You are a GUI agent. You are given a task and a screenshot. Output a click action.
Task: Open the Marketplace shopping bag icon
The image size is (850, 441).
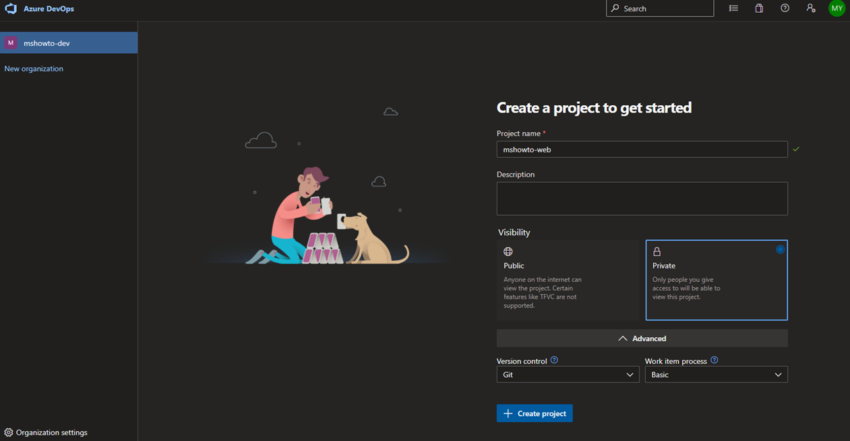coord(759,8)
